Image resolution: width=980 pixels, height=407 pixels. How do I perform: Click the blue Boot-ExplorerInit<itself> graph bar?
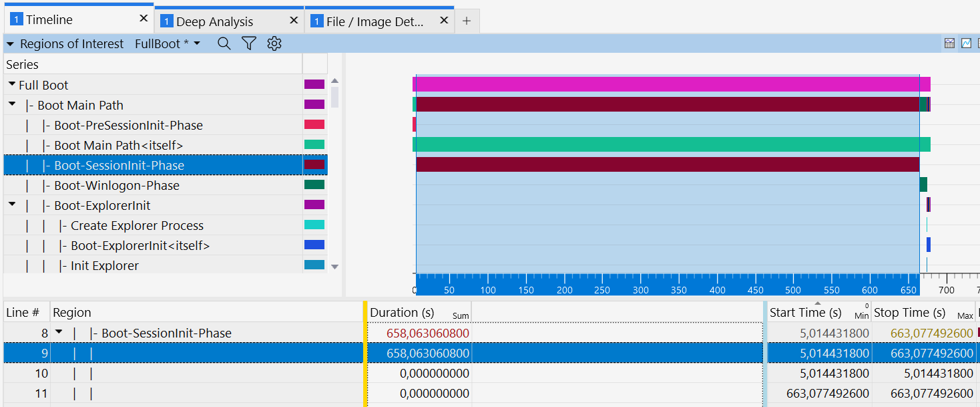pos(929,245)
